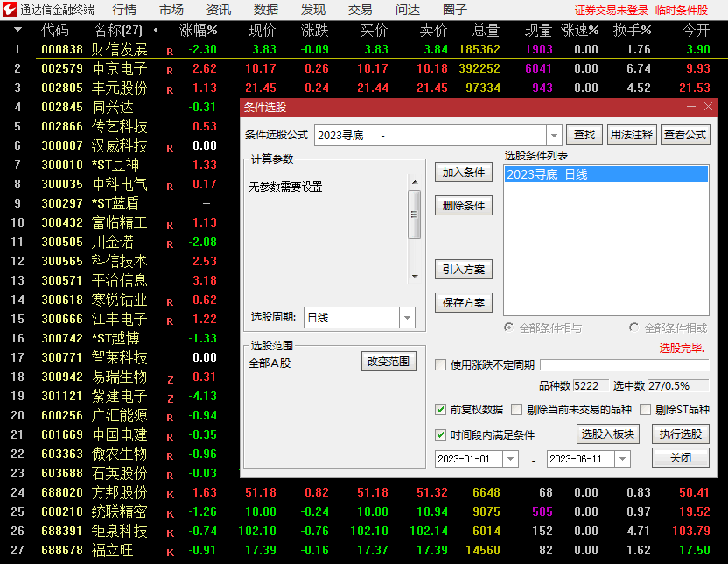The width and height of the screenshot is (728, 564).
Task: Open the column list triangle above row numbers
Action: tap(17, 30)
